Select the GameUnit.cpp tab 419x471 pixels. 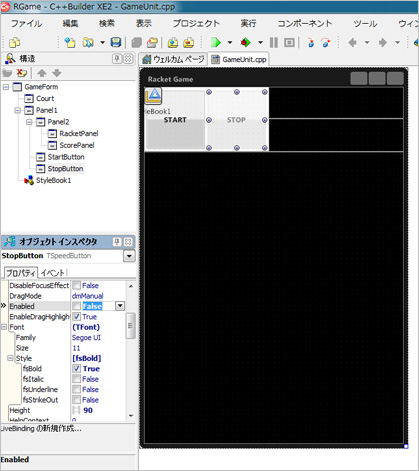(239, 59)
